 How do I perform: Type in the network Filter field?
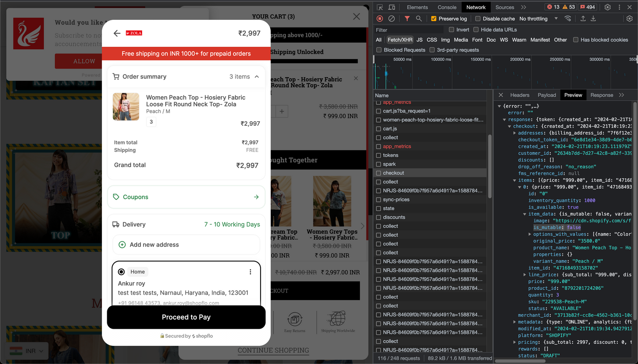408,30
